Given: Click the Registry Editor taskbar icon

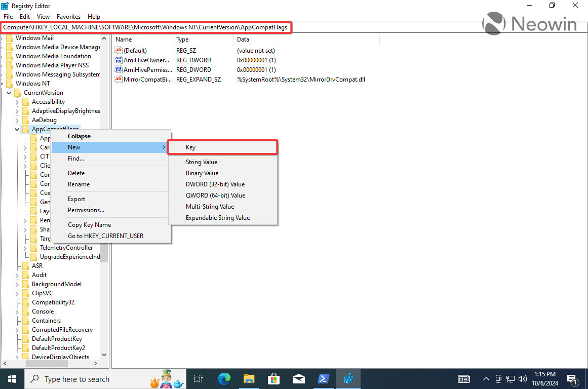Looking at the screenshot, I should (x=348, y=379).
